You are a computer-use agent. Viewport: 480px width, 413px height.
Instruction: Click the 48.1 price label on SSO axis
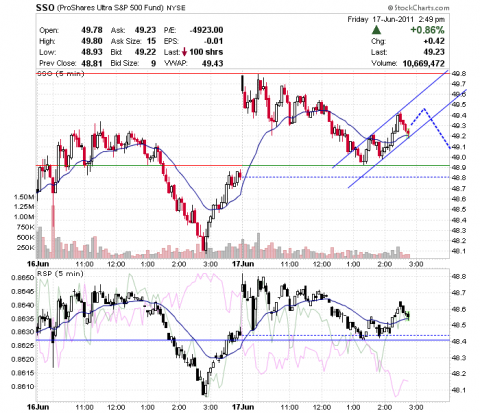point(459,251)
